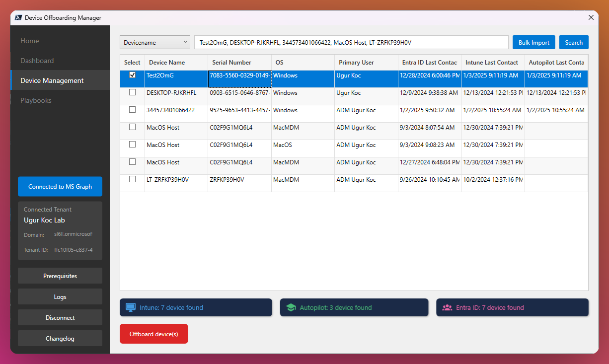Click the Offboard device(s) button
The width and height of the screenshot is (609, 364).
tap(153, 334)
